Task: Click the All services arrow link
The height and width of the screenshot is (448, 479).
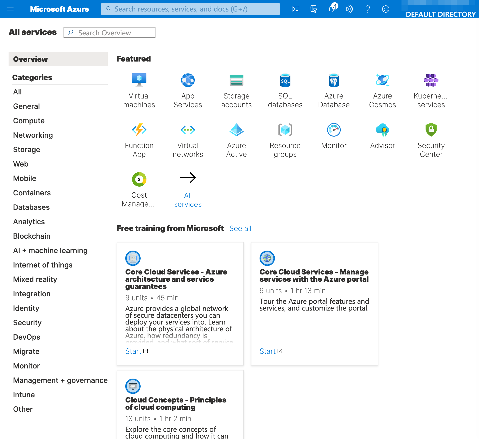Action: pyautogui.click(x=188, y=190)
